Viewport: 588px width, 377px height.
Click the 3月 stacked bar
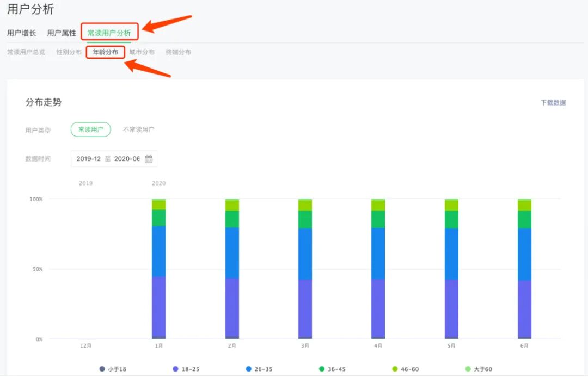pyautogui.click(x=305, y=269)
